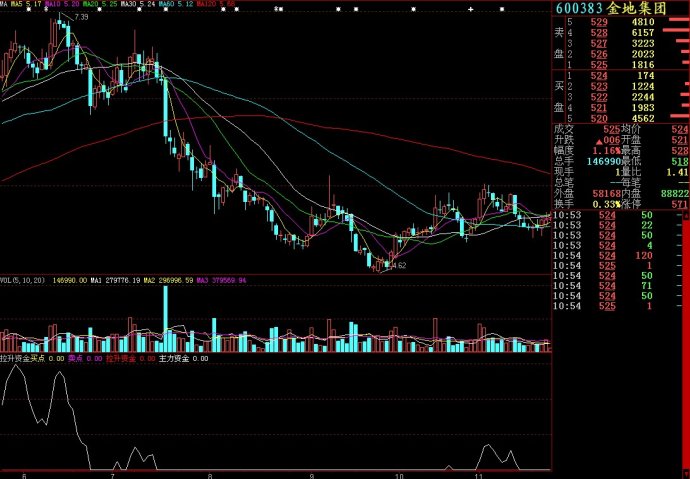Click month 7 on the time axis
690x479 pixels.
113,475
